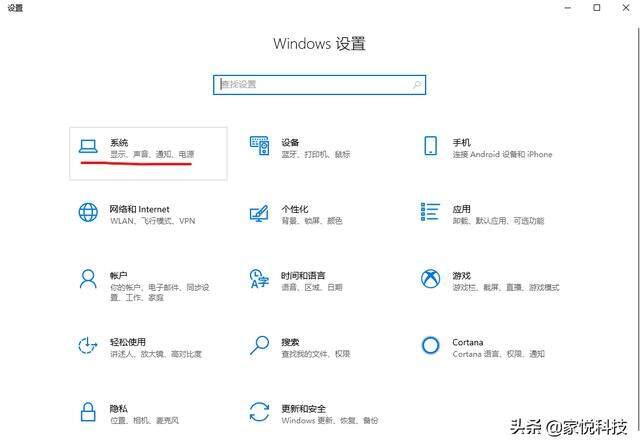Screen dimensions: 640x448
Task: Click WLAN, 飞行模式, VPN description
Action: click(153, 221)
